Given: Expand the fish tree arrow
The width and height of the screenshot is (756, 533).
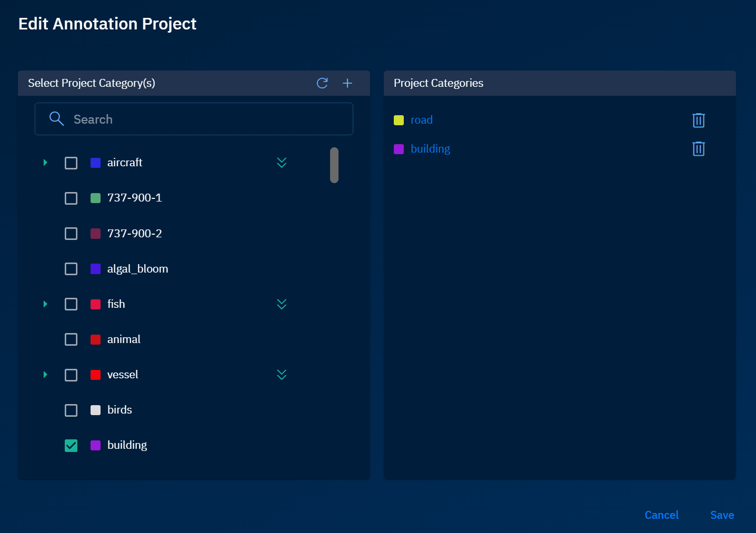Looking at the screenshot, I should [x=45, y=304].
